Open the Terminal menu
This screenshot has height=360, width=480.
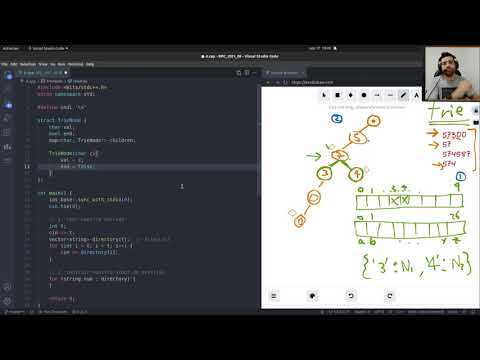[75, 64]
